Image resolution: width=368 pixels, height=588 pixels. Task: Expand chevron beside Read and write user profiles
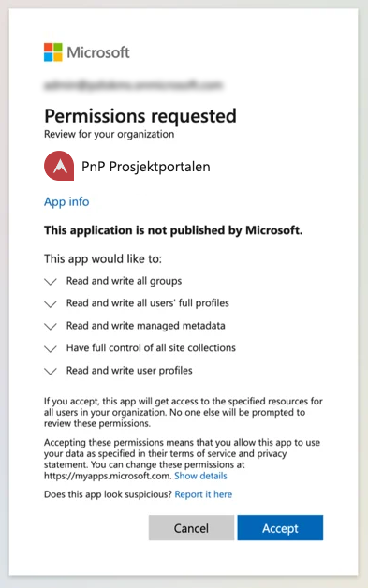51,372
